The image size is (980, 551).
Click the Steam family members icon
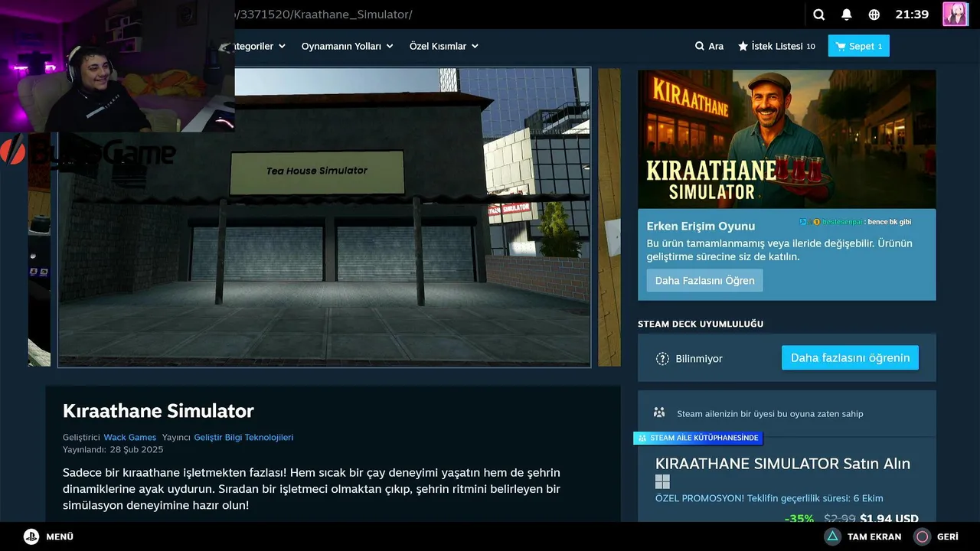(659, 412)
